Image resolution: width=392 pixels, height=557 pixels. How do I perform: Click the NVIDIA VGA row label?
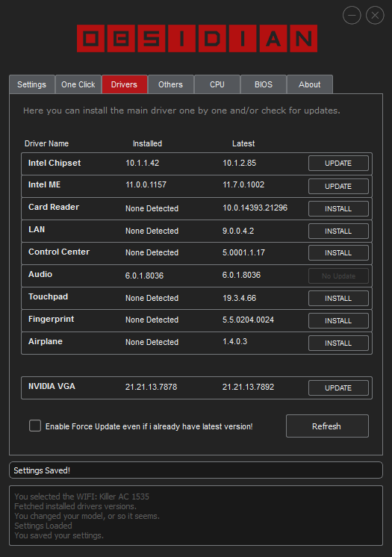52,386
